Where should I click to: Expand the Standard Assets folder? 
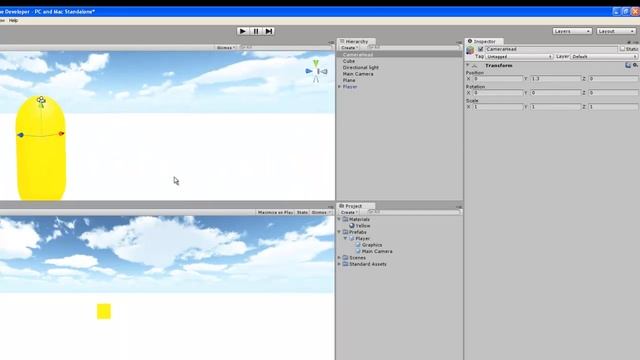pos(339,264)
